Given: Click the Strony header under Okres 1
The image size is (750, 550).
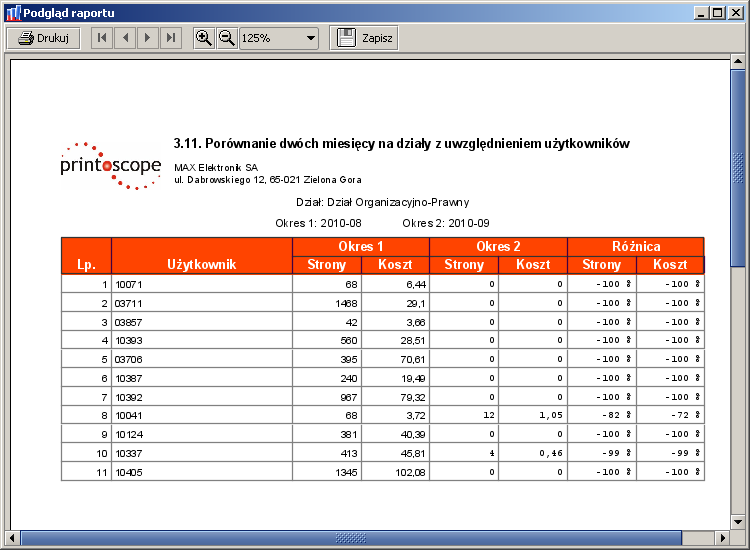Looking at the screenshot, I should click(x=327, y=264).
